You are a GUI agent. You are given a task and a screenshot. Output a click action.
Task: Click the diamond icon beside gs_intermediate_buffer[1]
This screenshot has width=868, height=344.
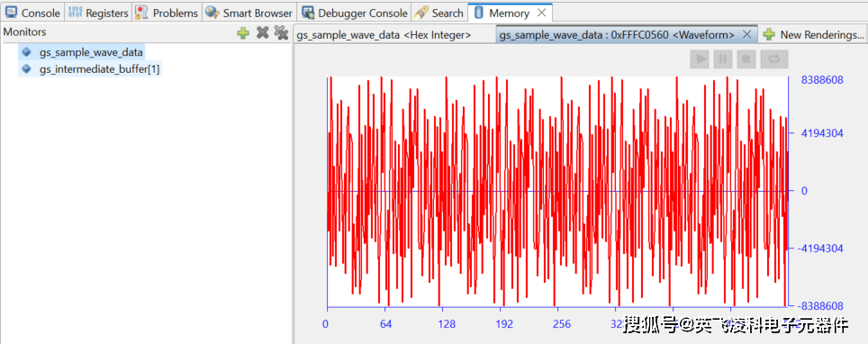(26, 69)
